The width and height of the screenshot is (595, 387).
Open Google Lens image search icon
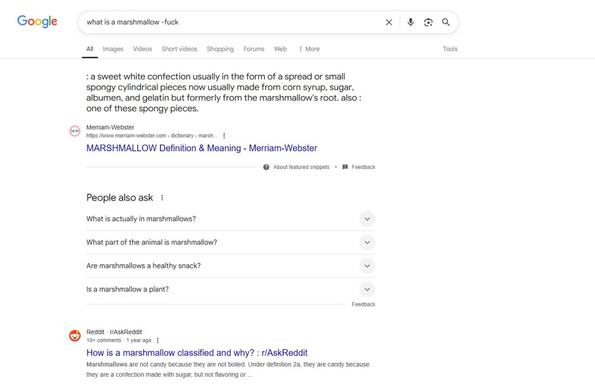(x=428, y=22)
